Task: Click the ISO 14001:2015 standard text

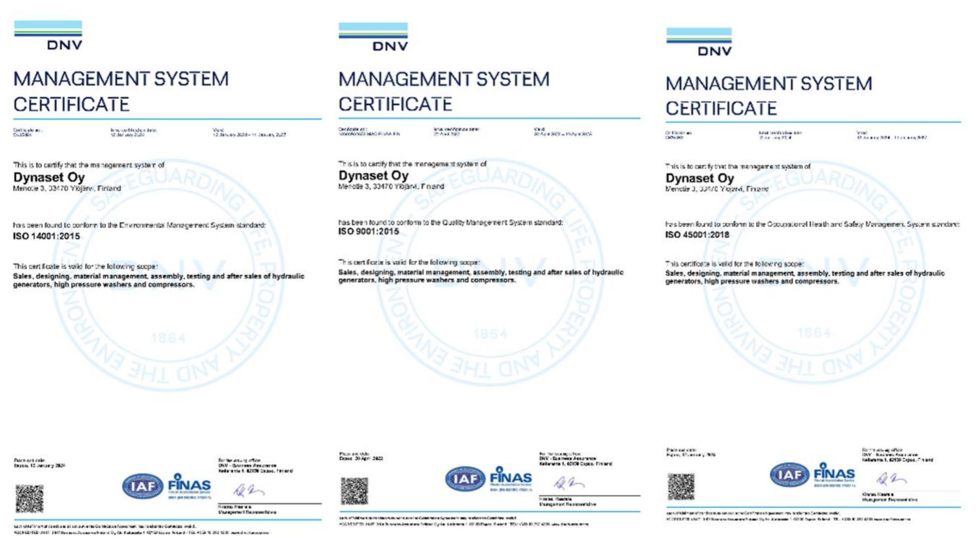Action: click(x=46, y=236)
